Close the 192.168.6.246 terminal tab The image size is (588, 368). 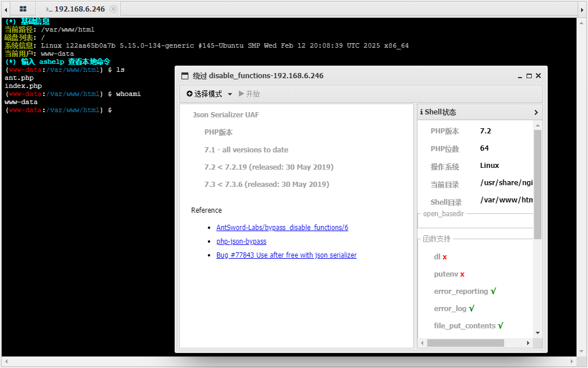coord(113,9)
